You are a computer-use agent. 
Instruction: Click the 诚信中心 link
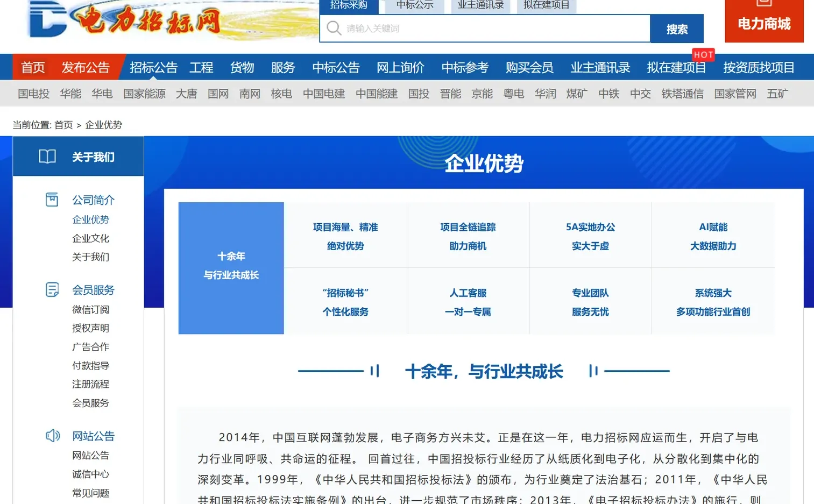[90, 473]
